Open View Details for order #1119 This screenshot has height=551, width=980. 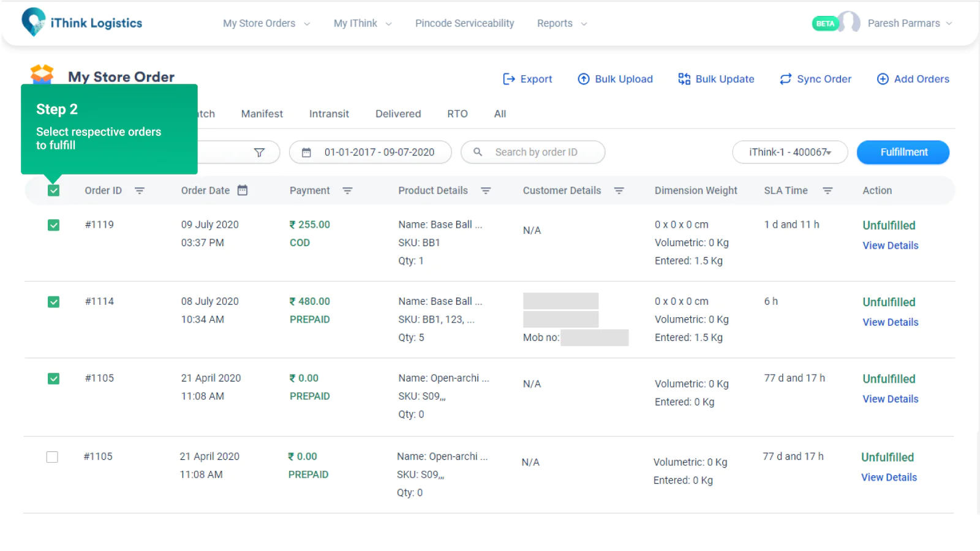click(890, 246)
